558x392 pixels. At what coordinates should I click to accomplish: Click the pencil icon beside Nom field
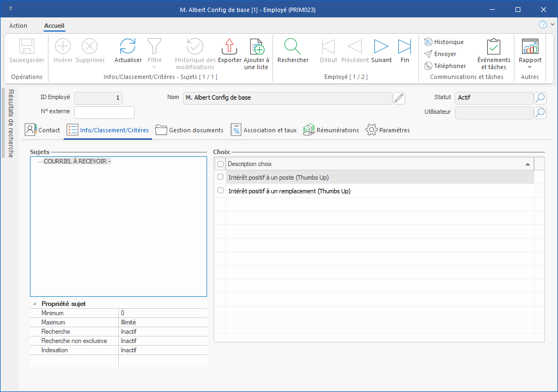[399, 98]
